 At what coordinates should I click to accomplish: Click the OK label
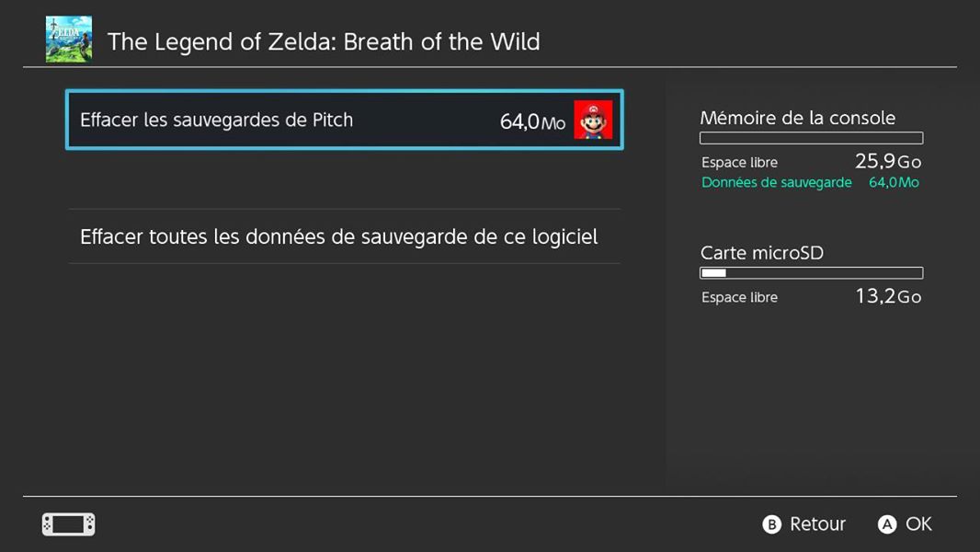coord(918,523)
